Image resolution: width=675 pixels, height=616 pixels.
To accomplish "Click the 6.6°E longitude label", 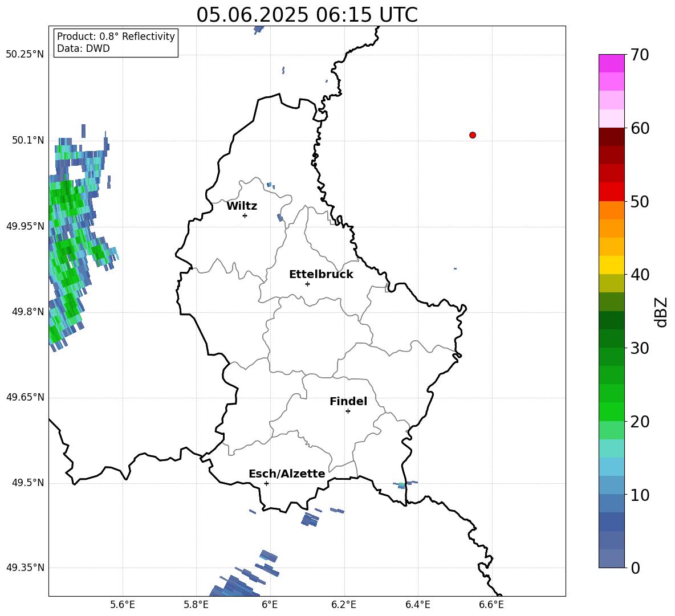I will click(x=491, y=605).
